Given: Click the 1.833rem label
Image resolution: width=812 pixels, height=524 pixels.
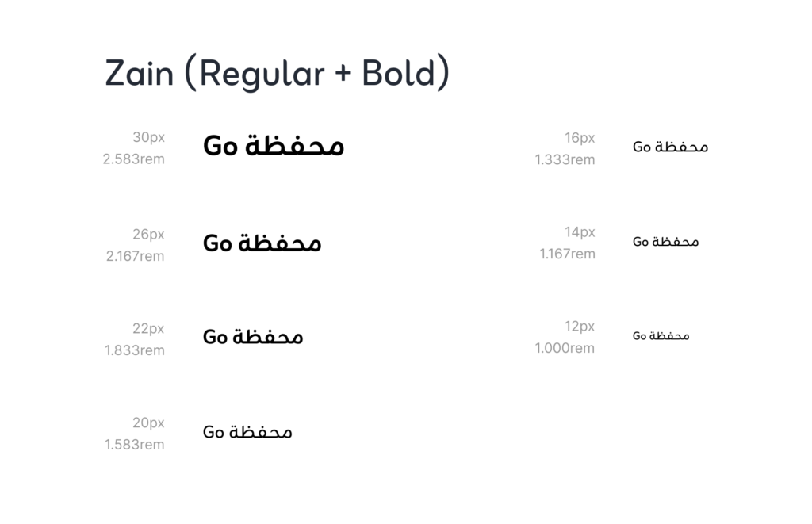Looking at the screenshot, I should [x=135, y=350].
